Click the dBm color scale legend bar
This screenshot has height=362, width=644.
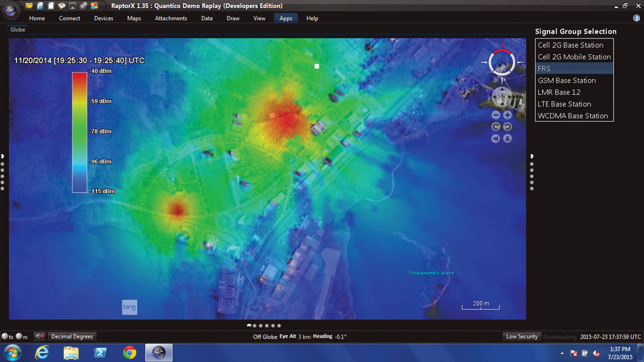pos(79,132)
